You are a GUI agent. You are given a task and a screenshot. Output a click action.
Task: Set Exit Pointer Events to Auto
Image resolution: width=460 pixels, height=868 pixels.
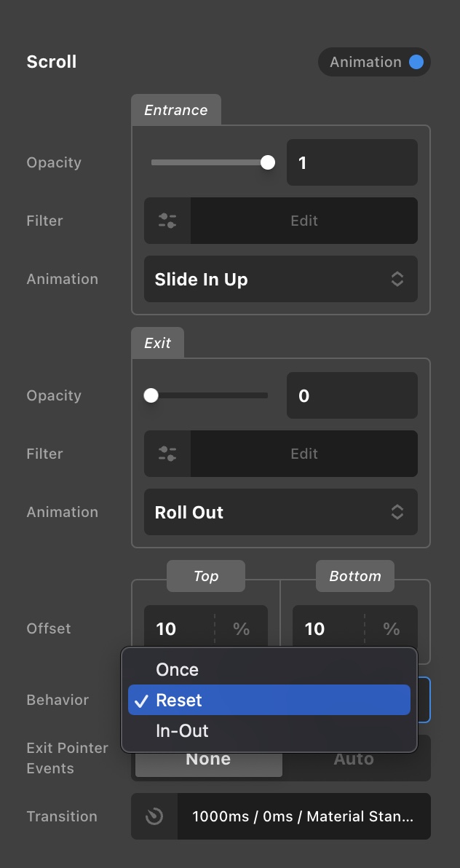(x=354, y=759)
